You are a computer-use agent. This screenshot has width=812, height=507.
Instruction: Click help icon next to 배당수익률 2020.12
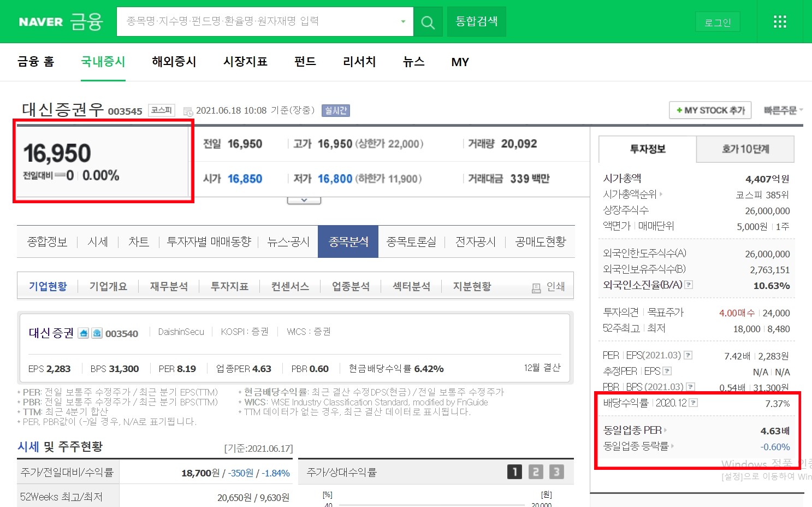[693, 403]
